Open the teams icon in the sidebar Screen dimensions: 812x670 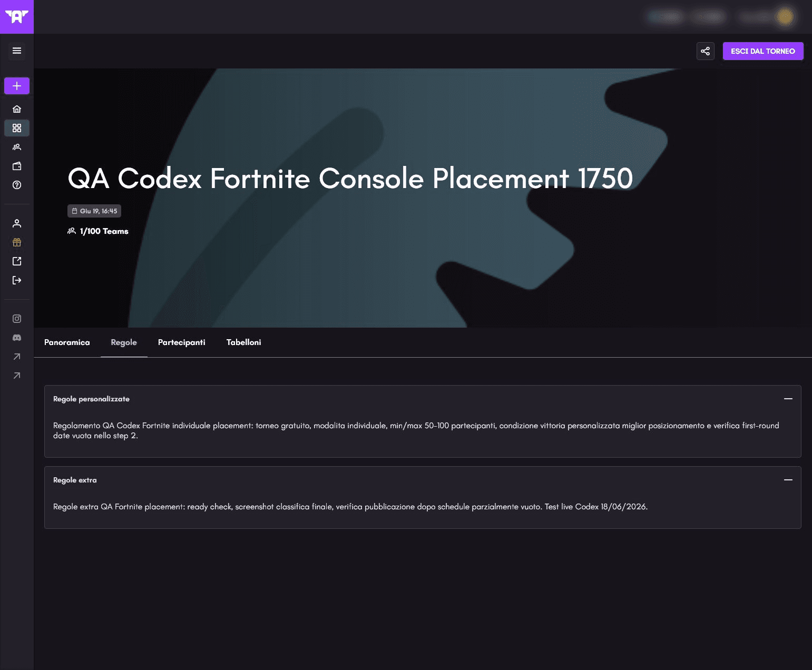point(17,147)
